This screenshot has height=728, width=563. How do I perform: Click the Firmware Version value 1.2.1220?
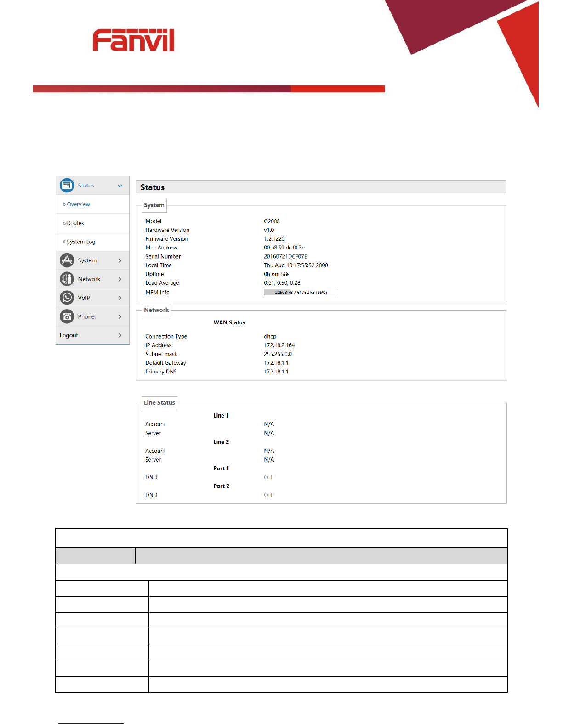click(x=274, y=239)
